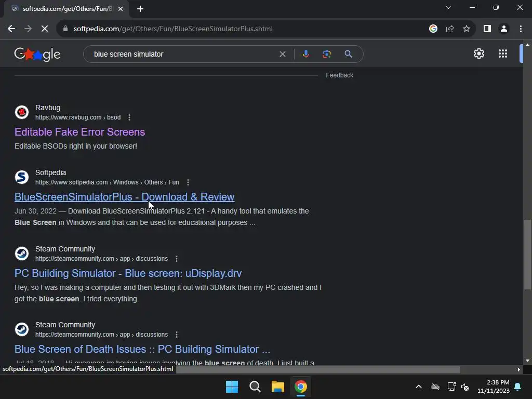Click the vertical scrollbar thumb
532x399 pixels.
(527, 255)
